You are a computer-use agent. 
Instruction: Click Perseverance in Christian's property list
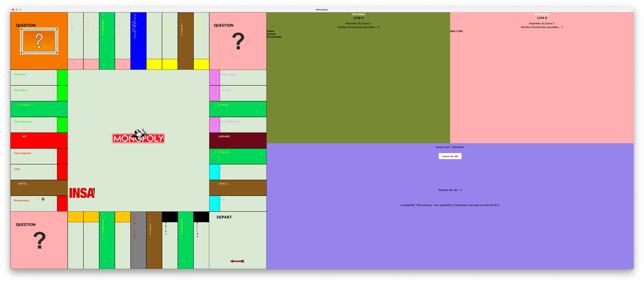274,37
